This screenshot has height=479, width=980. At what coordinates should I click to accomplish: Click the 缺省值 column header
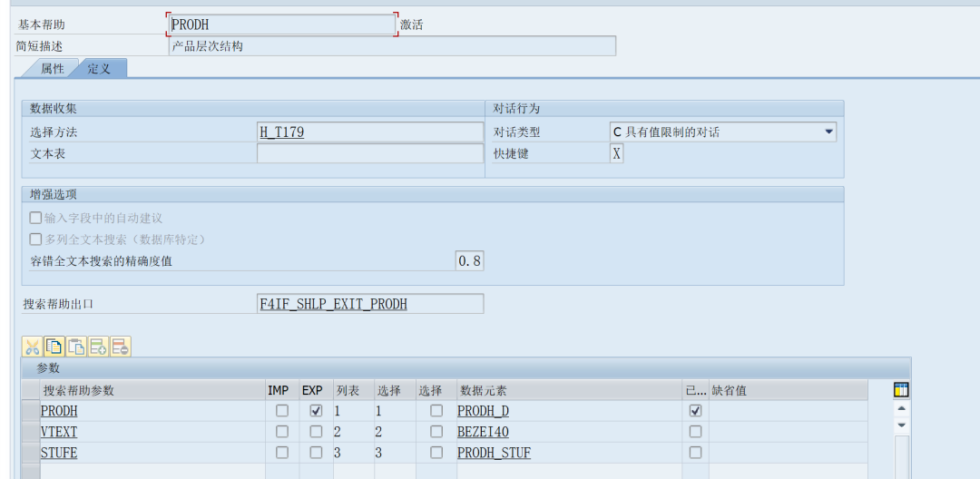click(x=789, y=390)
